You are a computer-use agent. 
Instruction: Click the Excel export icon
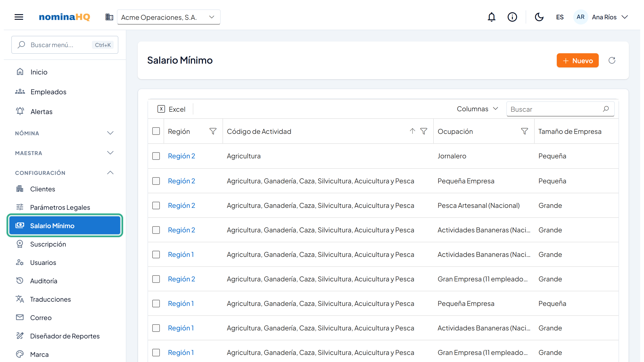click(161, 109)
